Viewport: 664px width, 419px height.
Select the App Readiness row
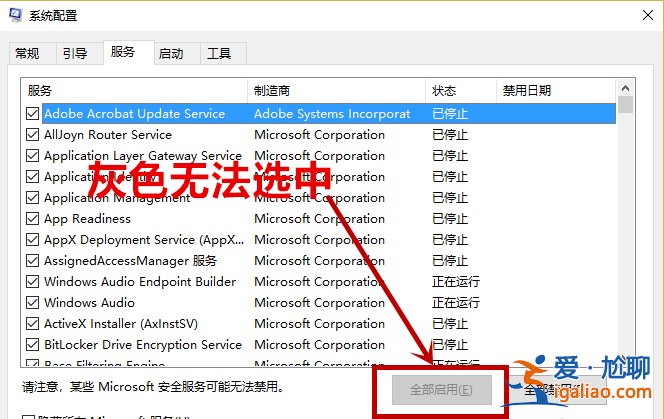tap(320, 219)
